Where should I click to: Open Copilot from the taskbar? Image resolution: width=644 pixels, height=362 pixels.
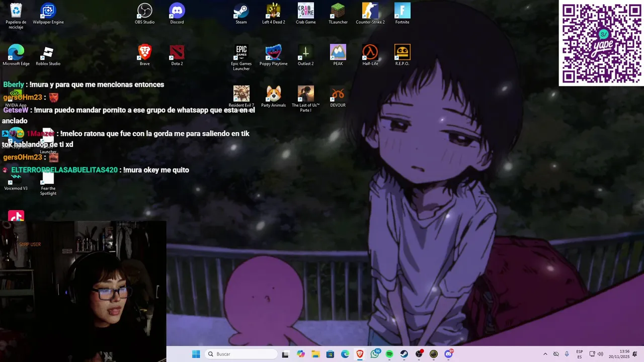point(301,354)
